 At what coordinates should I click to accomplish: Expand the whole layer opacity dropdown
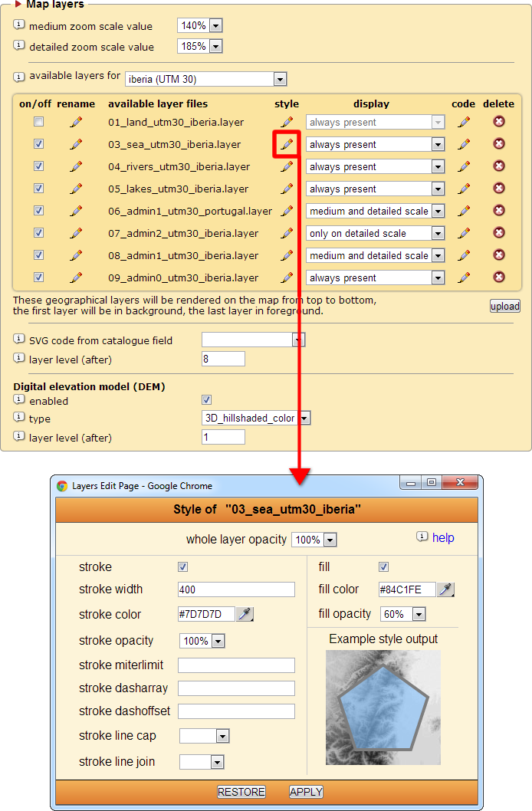coord(330,540)
